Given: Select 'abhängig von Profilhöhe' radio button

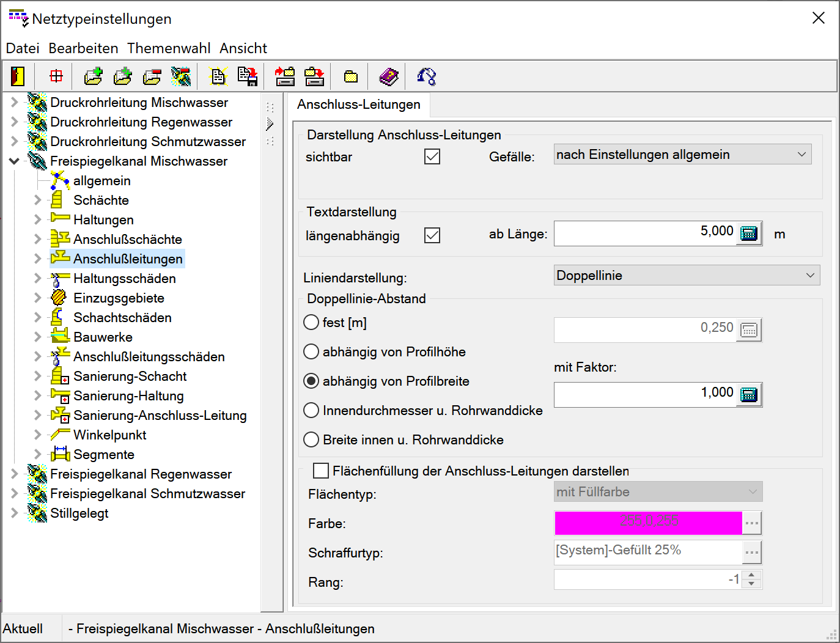Looking at the screenshot, I should [x=312, y=352].
